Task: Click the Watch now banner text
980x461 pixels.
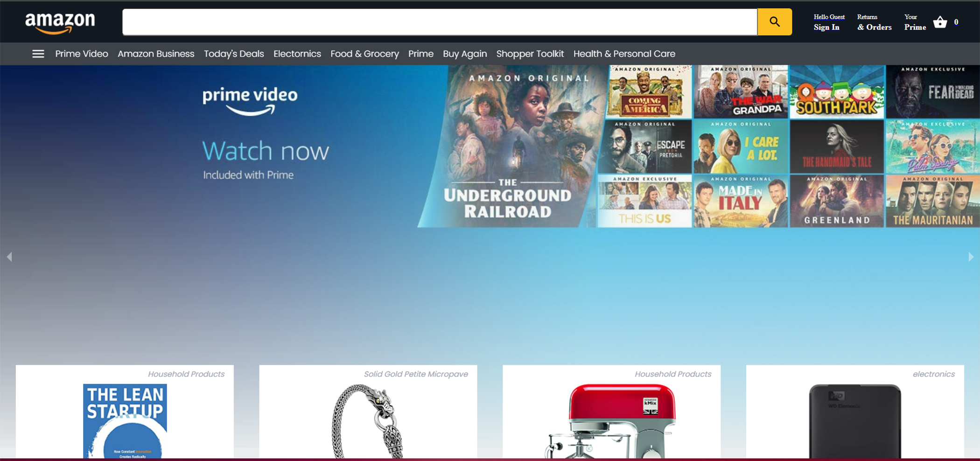Action: pyautogui.click(x=266, y=151)
